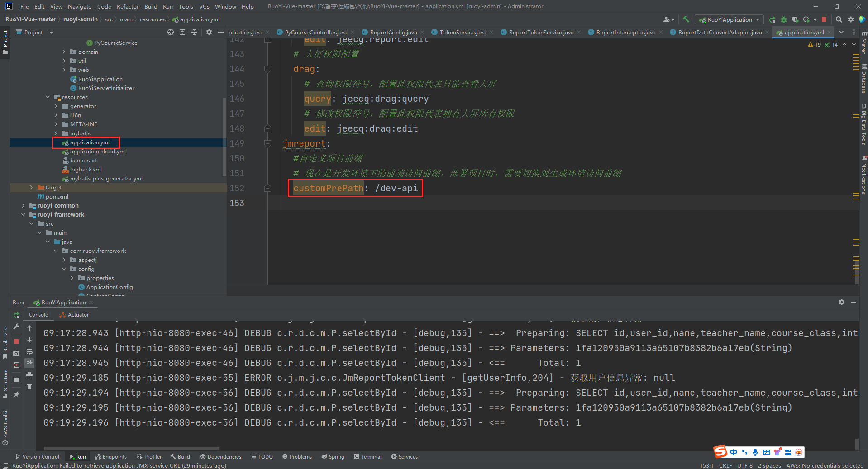Open the Navigate menu
The height and width of the screenshot is (469, 868).
pyautogui.click(x=80, y=6)
